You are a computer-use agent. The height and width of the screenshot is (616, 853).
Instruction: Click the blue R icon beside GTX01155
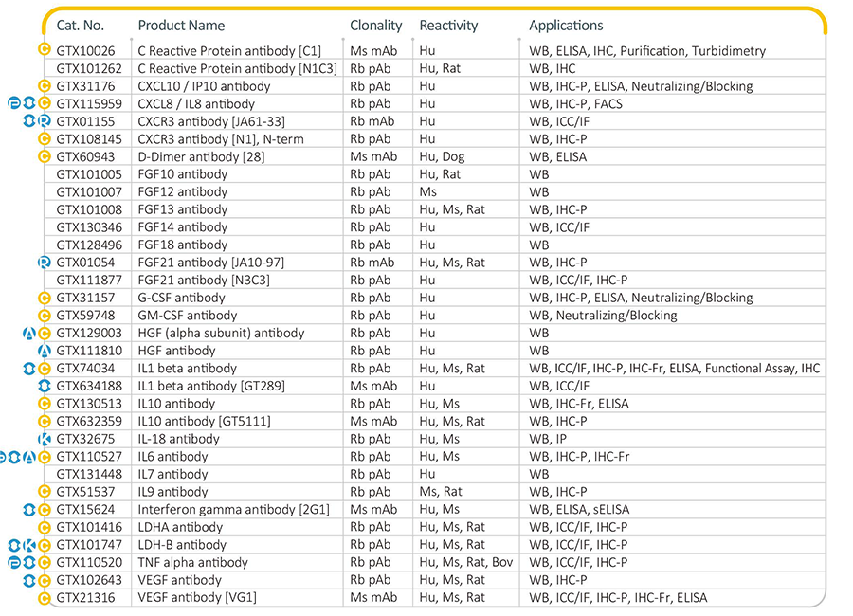pyautogui.click(x=45, y=120)
